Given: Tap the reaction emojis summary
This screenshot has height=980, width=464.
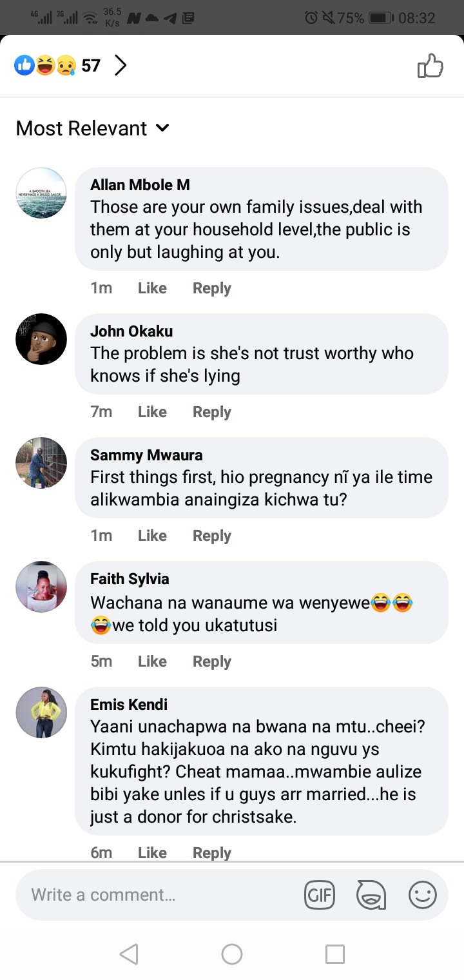Looking at the screenshot, I should pyautogui.click(x=45, y=65).
